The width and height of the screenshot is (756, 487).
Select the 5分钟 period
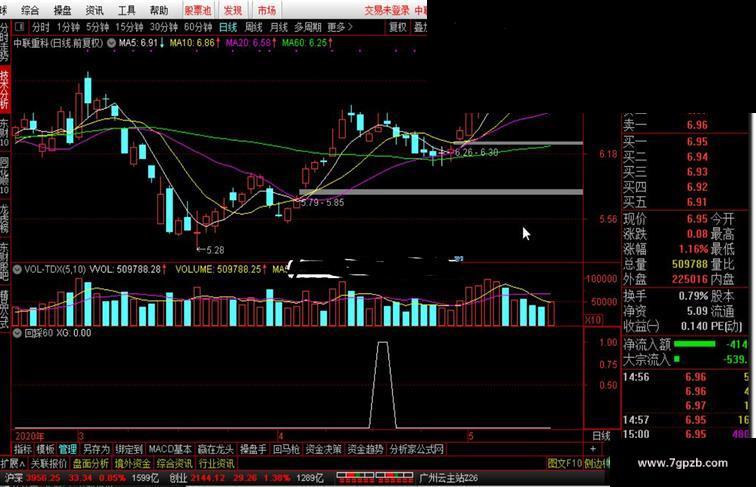click(x=97, y=27)
